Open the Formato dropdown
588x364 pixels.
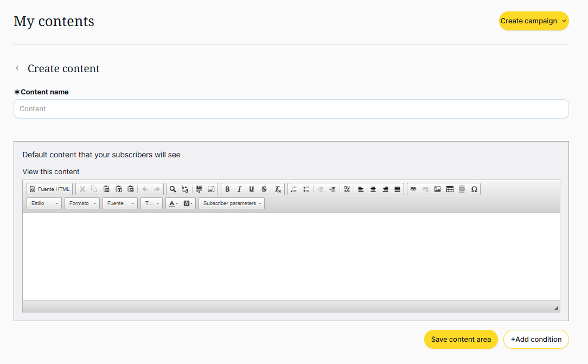coord(82,203)
